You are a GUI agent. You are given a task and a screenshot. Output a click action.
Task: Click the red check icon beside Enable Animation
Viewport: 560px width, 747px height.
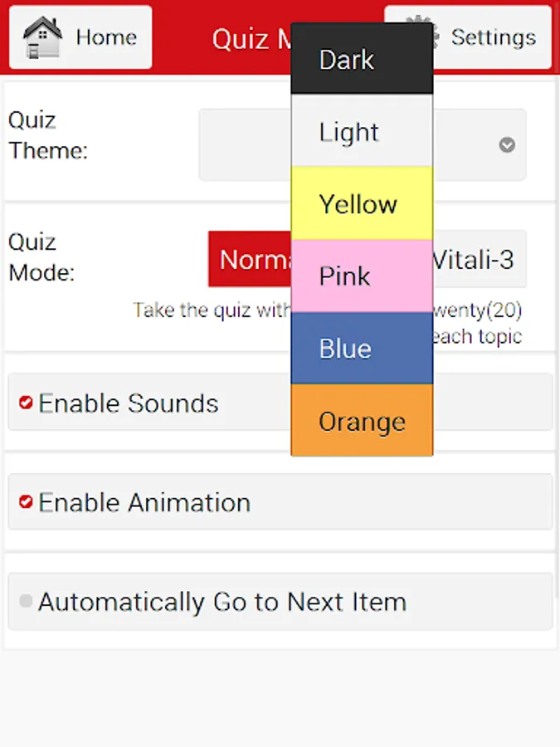point(26,502)
